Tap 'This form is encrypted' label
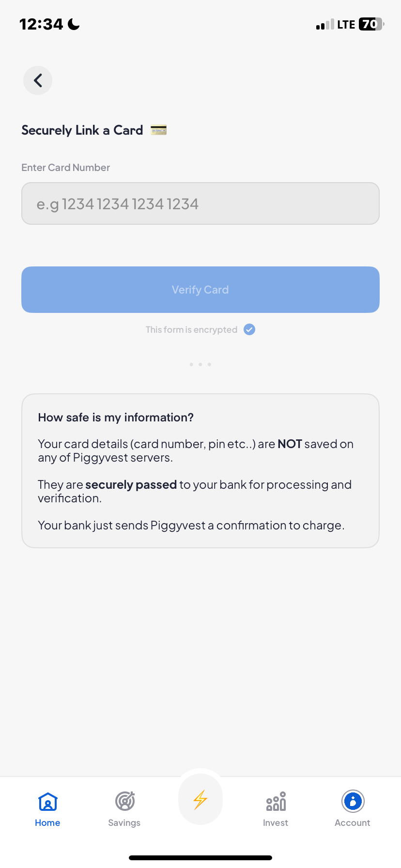 tap(191, 329)
